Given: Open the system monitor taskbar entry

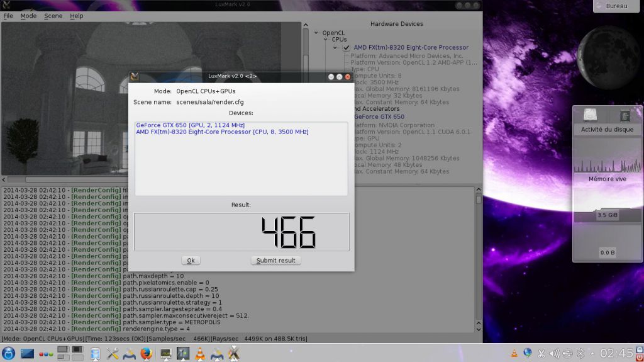Looking at the screenshot, I should click(165, 354).
